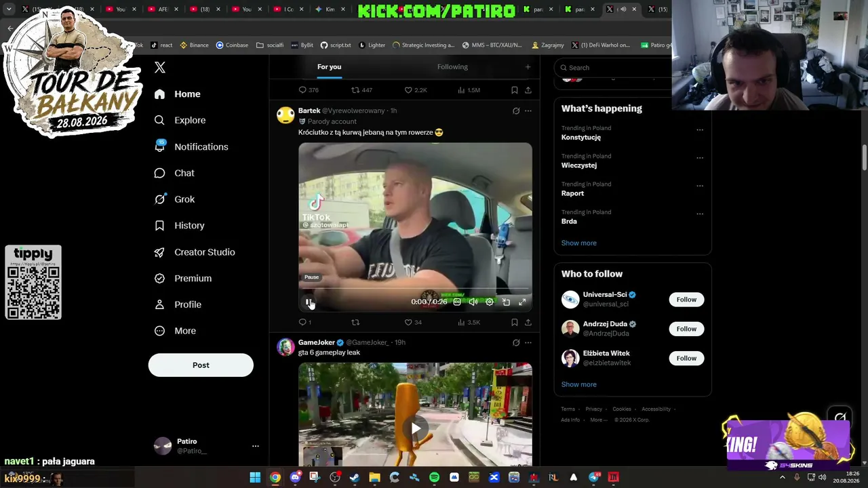
Task: Open GameJoker's profile name link
Action: pyautogui.click(x=317, y=342)
